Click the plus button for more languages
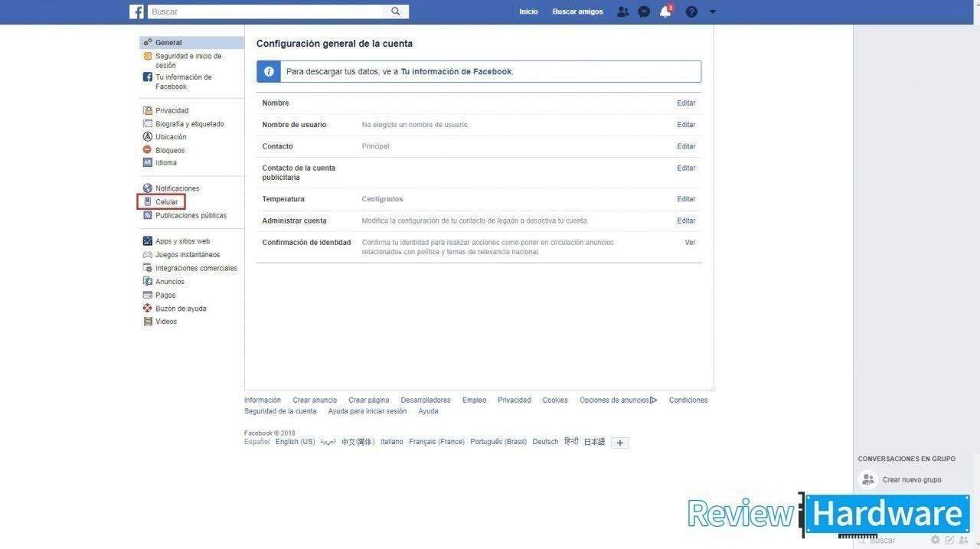The width and height of the screenshot is (980, 549). 620,443
